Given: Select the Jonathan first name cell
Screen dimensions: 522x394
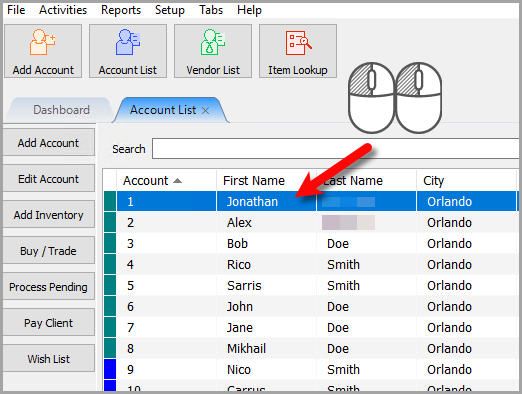Looking at the screenshot, I should pos(266,201).
